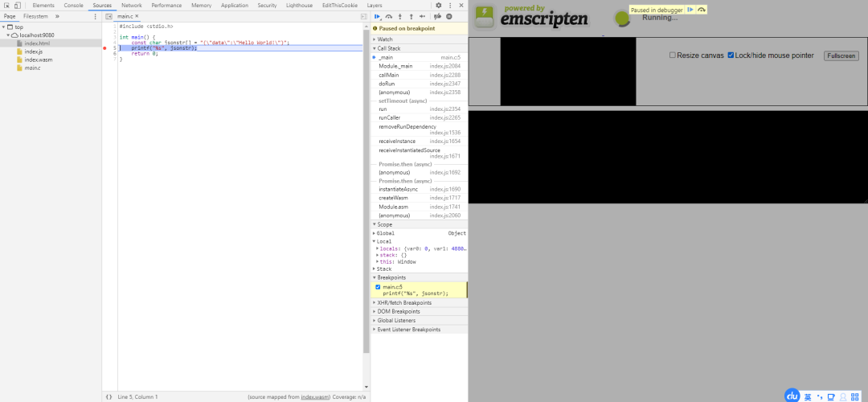
Task: Hide the navigator pane icon
Action: coord(108,17)
